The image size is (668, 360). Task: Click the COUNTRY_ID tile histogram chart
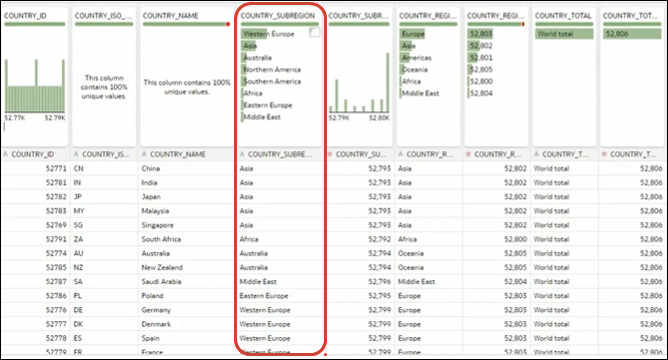coord(35,86)
